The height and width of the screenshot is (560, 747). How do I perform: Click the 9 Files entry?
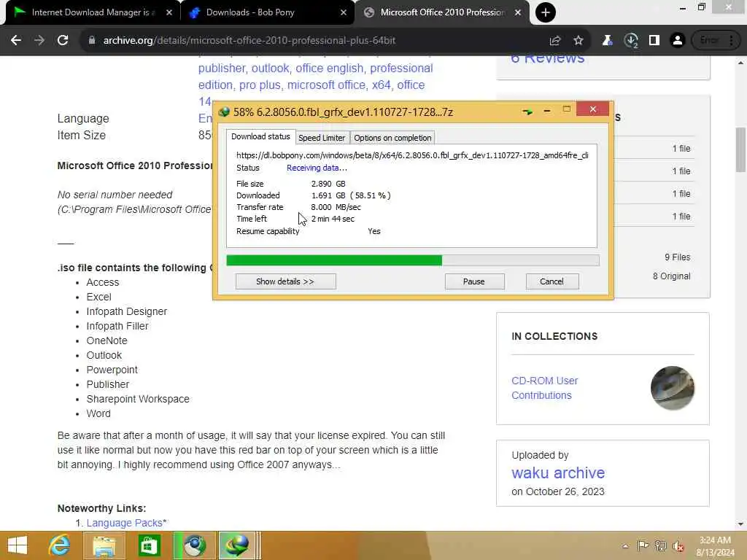(677, 257)
